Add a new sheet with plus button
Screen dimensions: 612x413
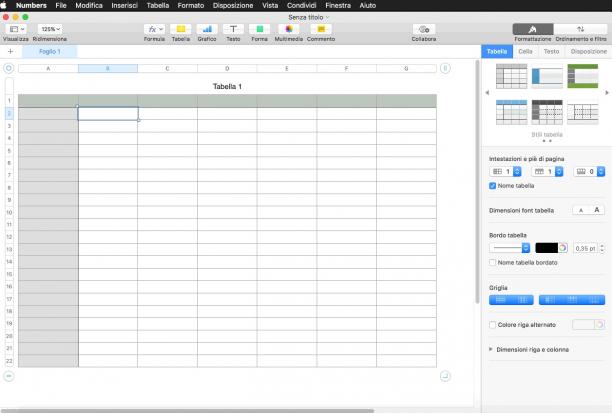(x=11, y=52)
